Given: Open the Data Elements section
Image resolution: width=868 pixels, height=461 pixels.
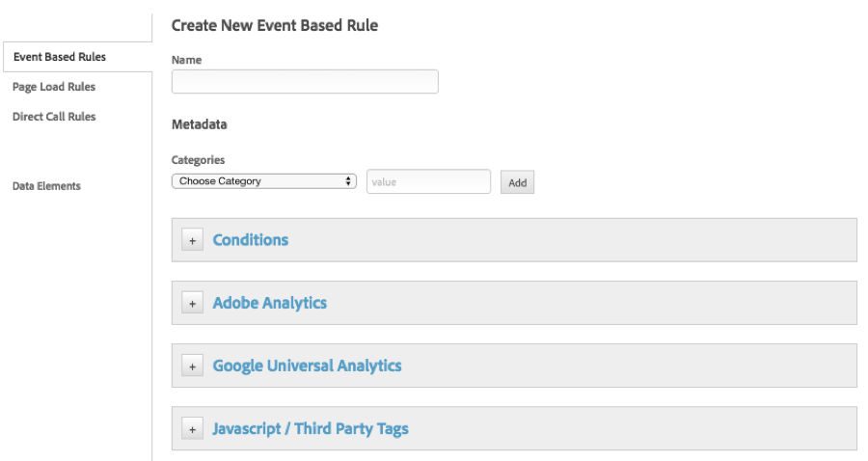Looking at the screenshot, I should (46, 186).
